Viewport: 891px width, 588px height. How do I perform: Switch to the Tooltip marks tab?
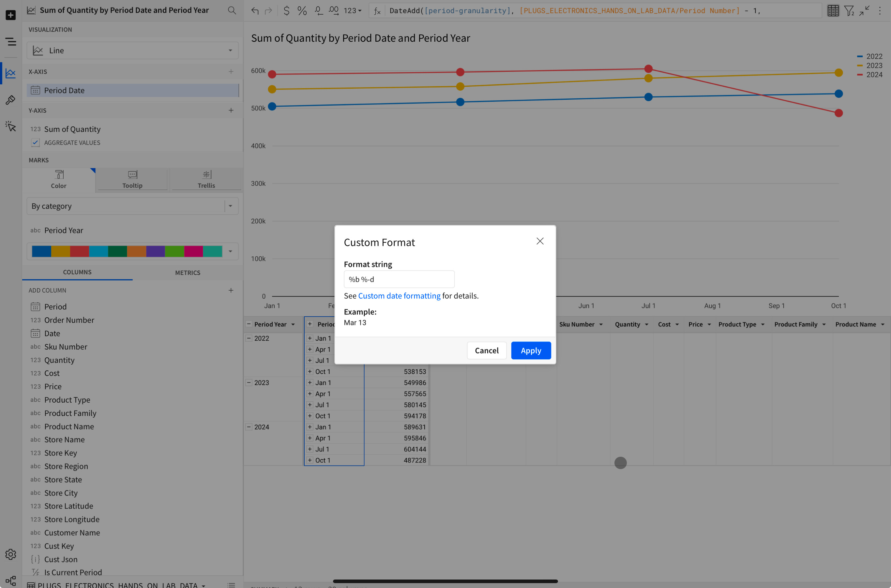pyautogui.click(x=132, y=179)
